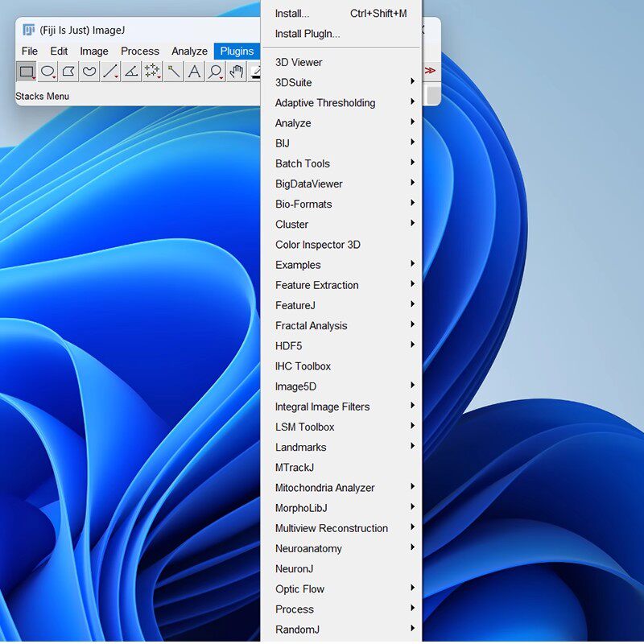
Task: Select the Text tool
Action: (x=194, y=72)
